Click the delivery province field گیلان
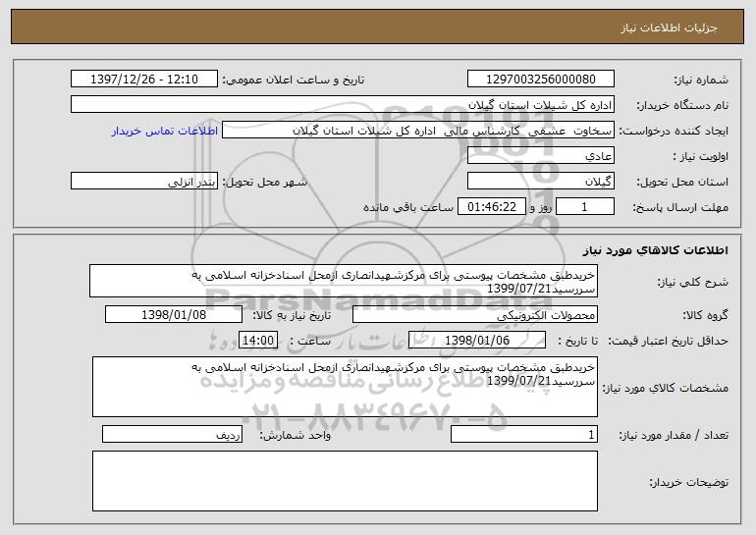Viewport: 756px width, 535px height. coord(540,182)
